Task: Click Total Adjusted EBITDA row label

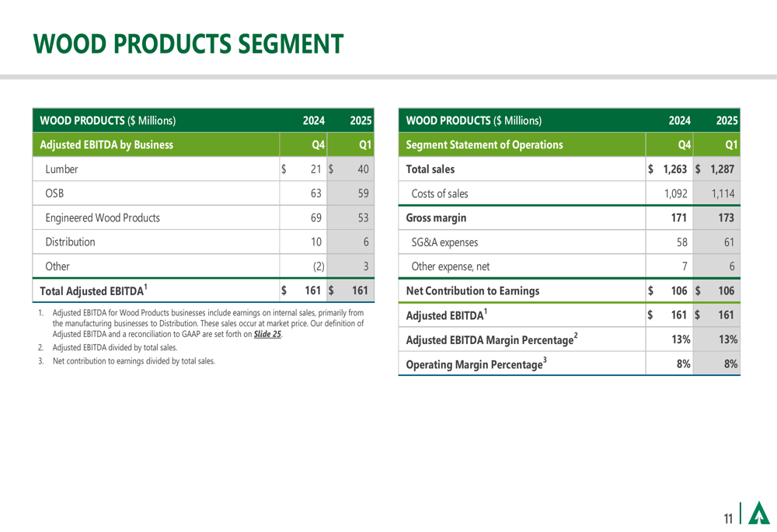Action: tap(94, 290)
